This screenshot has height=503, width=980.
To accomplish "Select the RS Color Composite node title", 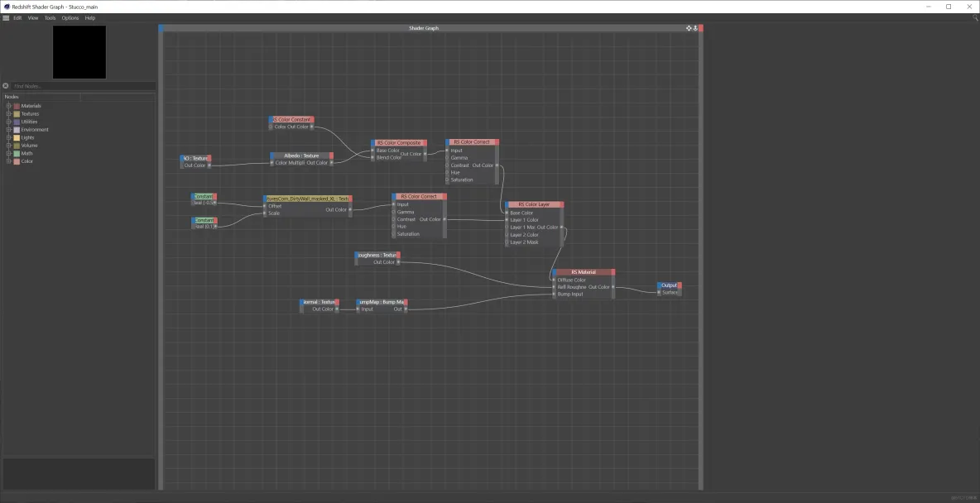I will (399, 143).
